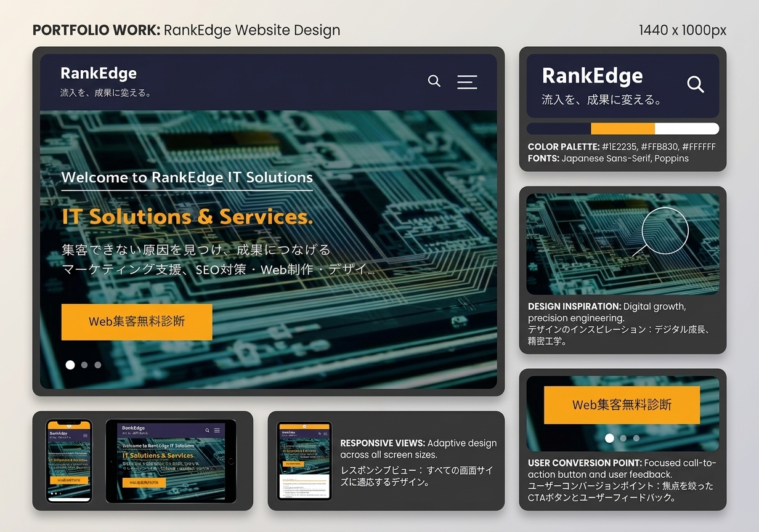
Task: Select middle dot in conversion card
Action: 623,438
